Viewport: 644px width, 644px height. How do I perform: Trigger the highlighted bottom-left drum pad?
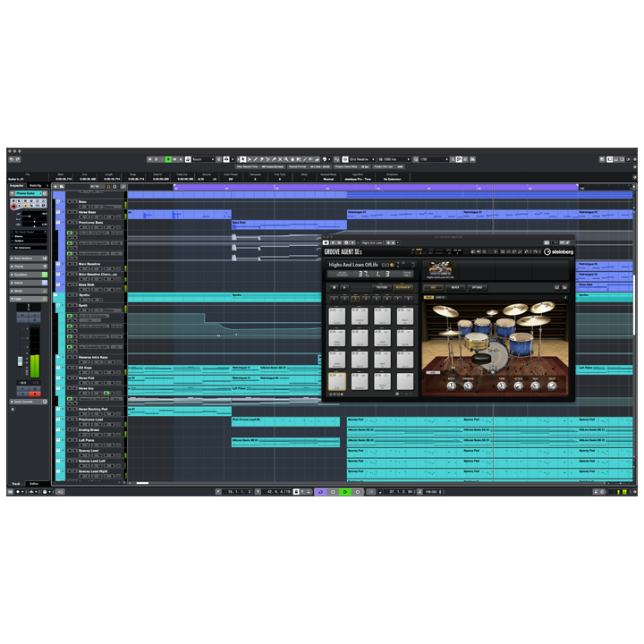click(338, 381)
